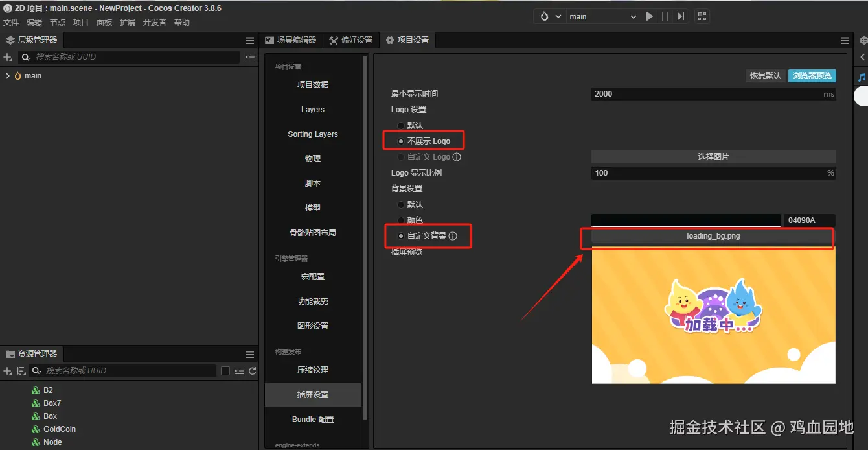This screenshot has height=450, width=868.
Task: Open the main scene selector dropdown
Action: [602, 16]
